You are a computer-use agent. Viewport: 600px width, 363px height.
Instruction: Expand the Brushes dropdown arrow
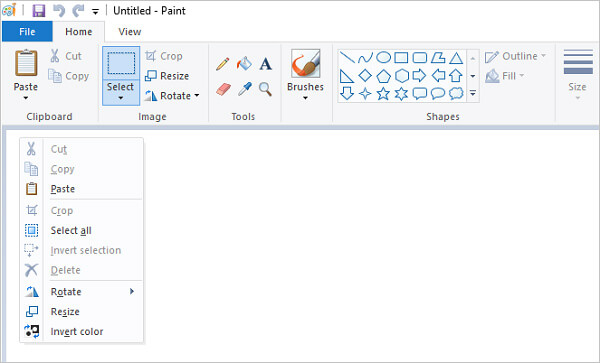[305, 98]
